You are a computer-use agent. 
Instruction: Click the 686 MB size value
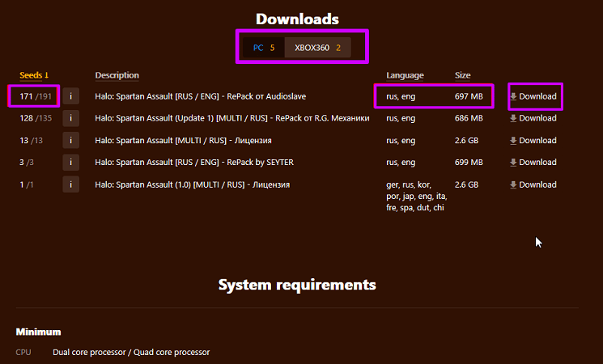(469, 118)
